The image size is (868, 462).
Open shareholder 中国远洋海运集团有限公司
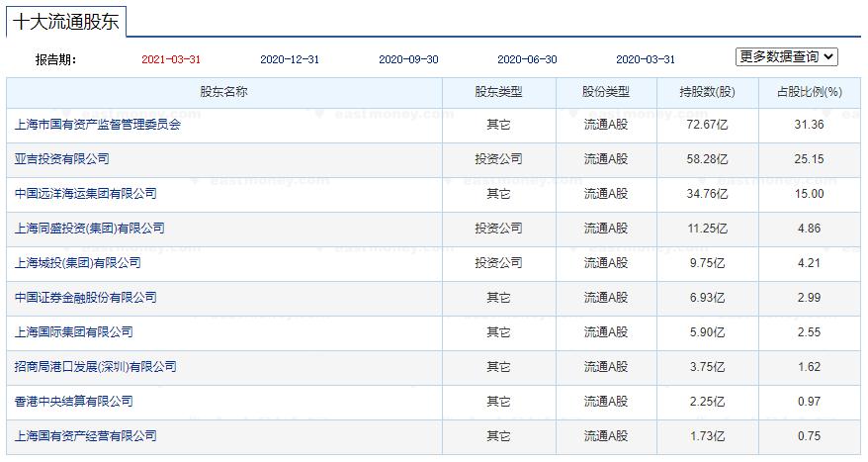[86, 194]
